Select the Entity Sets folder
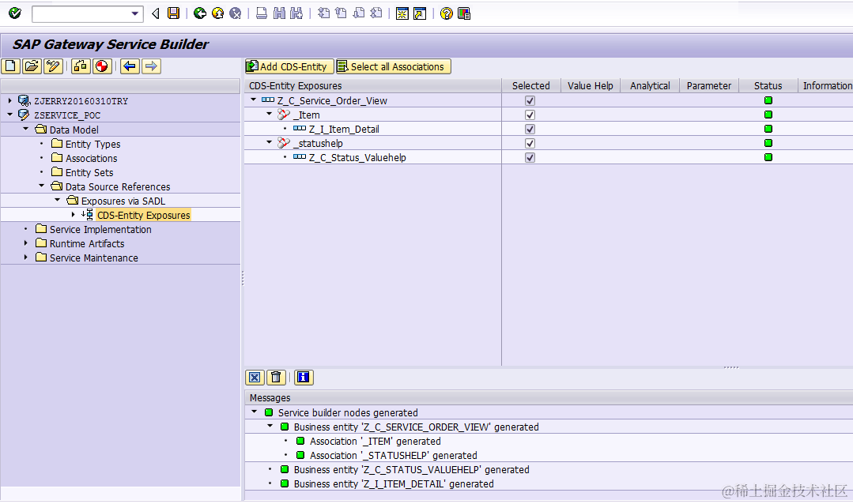 point(89,172)
